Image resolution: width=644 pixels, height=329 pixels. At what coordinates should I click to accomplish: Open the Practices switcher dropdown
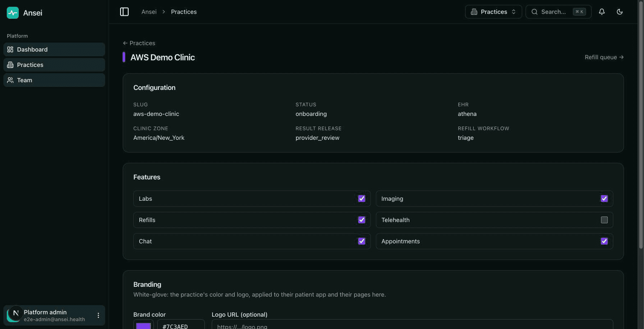tap(493, 12)
